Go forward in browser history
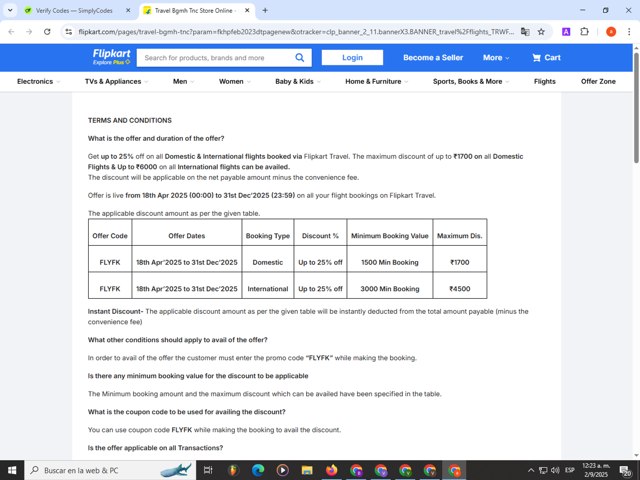The width and height of the screenshot is (640, 480). pyautogui.click(x=29, y=31)
